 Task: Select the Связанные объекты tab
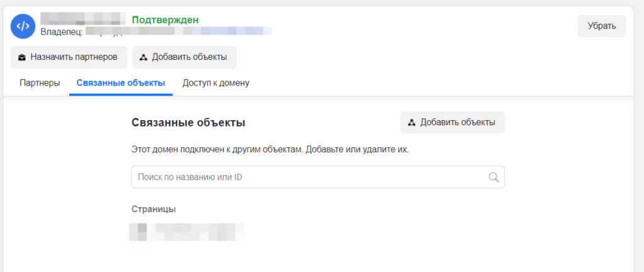coord(121,83)
